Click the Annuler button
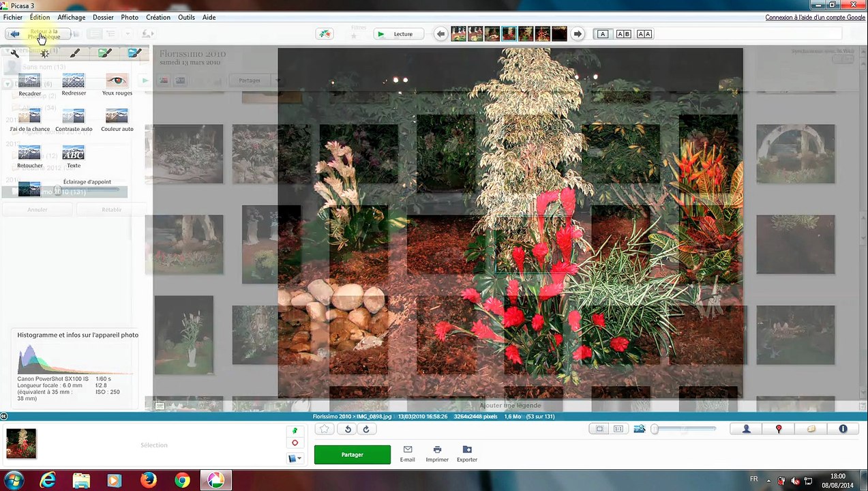This screenshot has height=491, width=868. 38,209
